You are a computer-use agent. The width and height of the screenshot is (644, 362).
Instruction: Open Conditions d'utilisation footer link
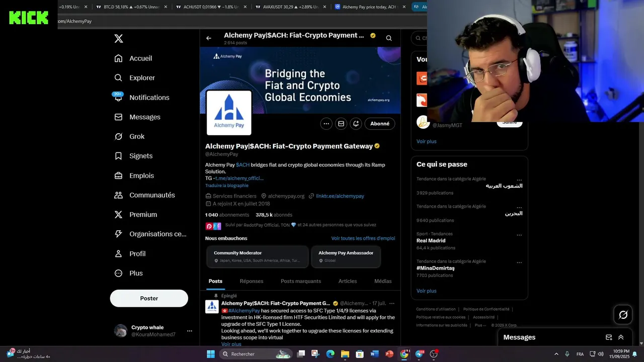click(436, 309)
